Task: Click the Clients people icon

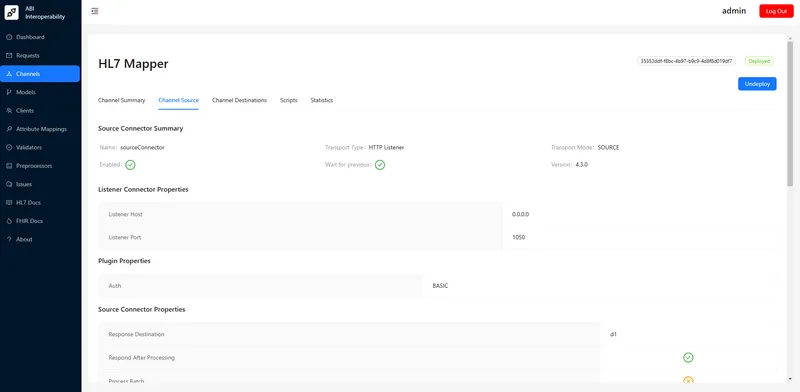Action: pos(9,111)
